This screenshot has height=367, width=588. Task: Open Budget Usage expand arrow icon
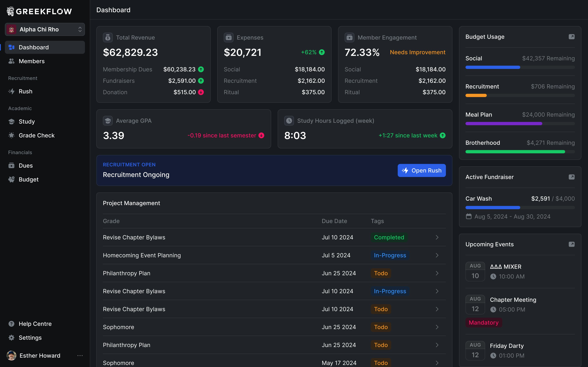(571, 37)
